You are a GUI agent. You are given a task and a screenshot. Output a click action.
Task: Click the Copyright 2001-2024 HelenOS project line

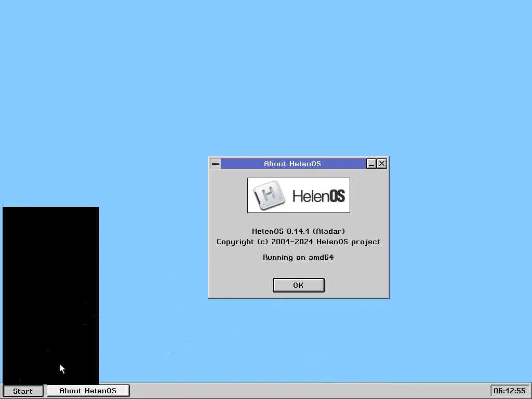[299, 242]
